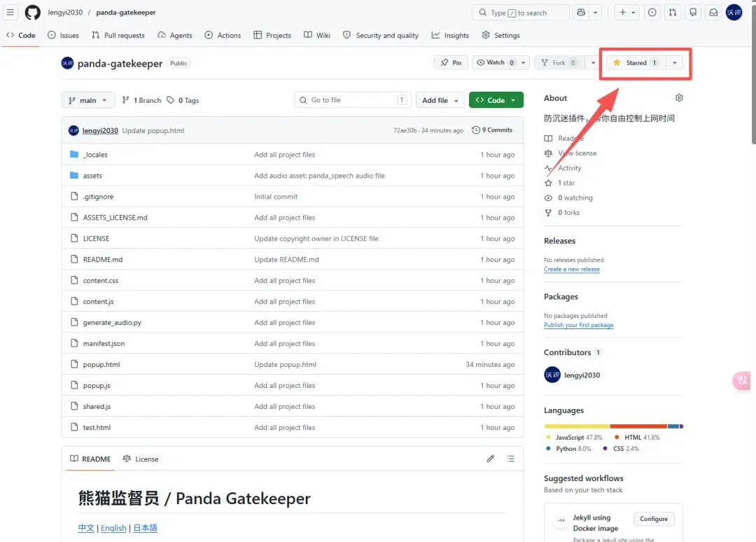The width and height of the screenshot is (756, 542).
Task: Click the translate floating pink icon
Action: [743, 380]
